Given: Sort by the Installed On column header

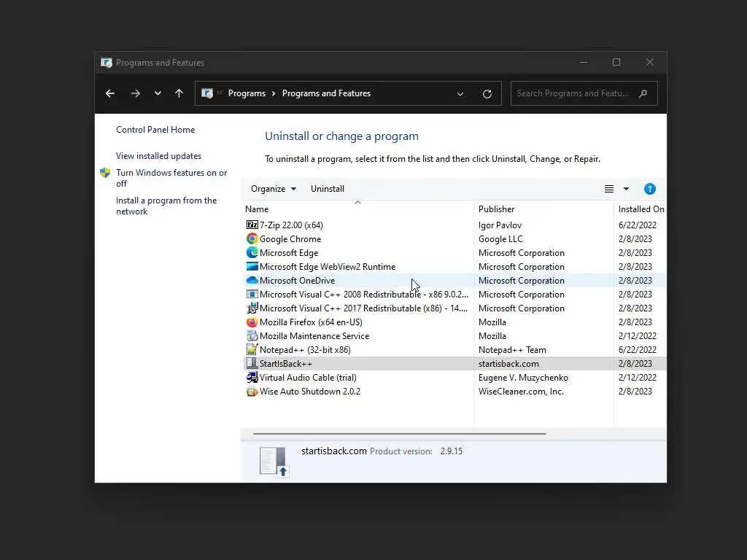Looking at the screenshot, I should click(x=640, y=209).
